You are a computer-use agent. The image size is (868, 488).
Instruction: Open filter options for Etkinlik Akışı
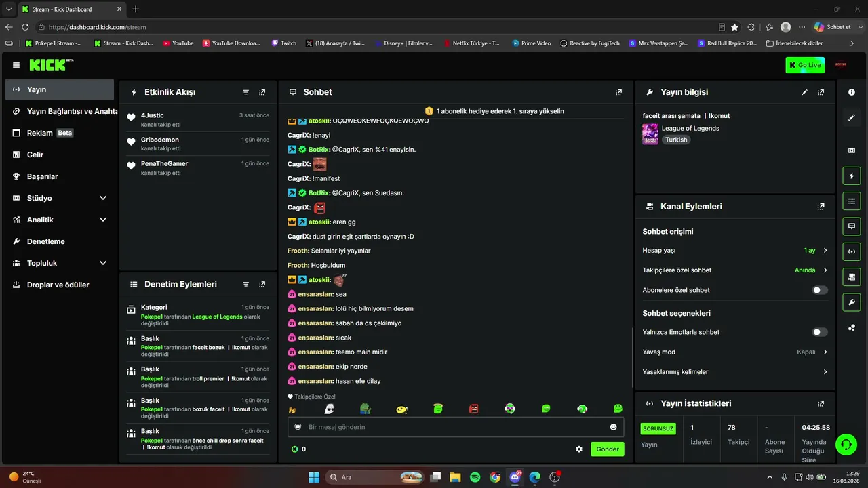[246, 92]
